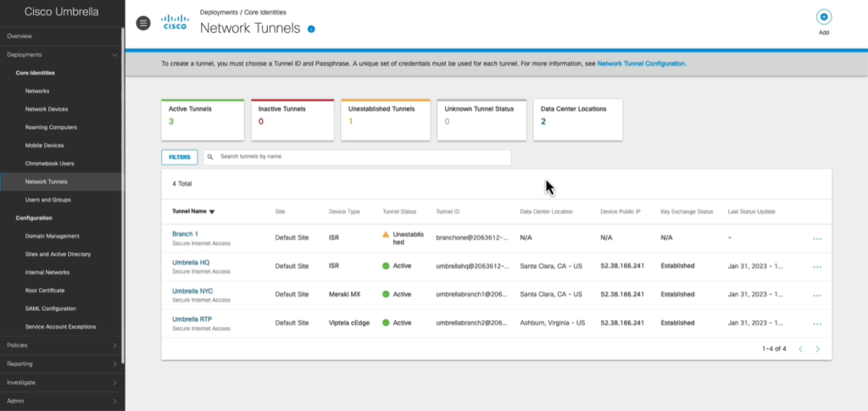This screenshot has width=868, height=411.
Task: Click the Tunnel Status column header
Action: pos(399,212)
